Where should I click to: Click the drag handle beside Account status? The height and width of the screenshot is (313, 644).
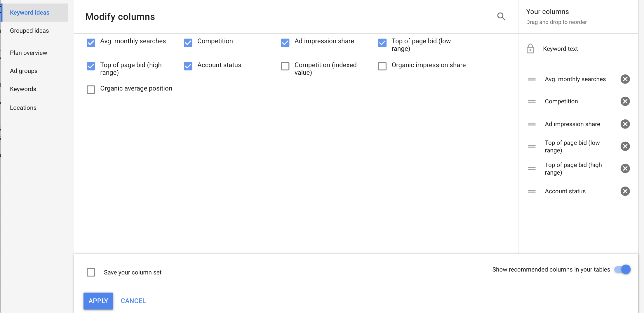531,191
